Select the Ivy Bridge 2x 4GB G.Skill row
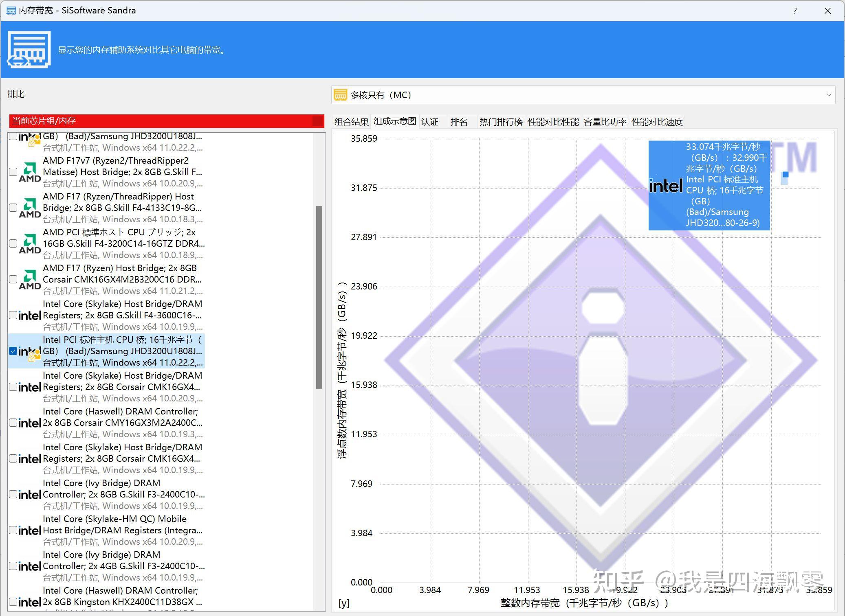845x616 pixels. [106, 566]
